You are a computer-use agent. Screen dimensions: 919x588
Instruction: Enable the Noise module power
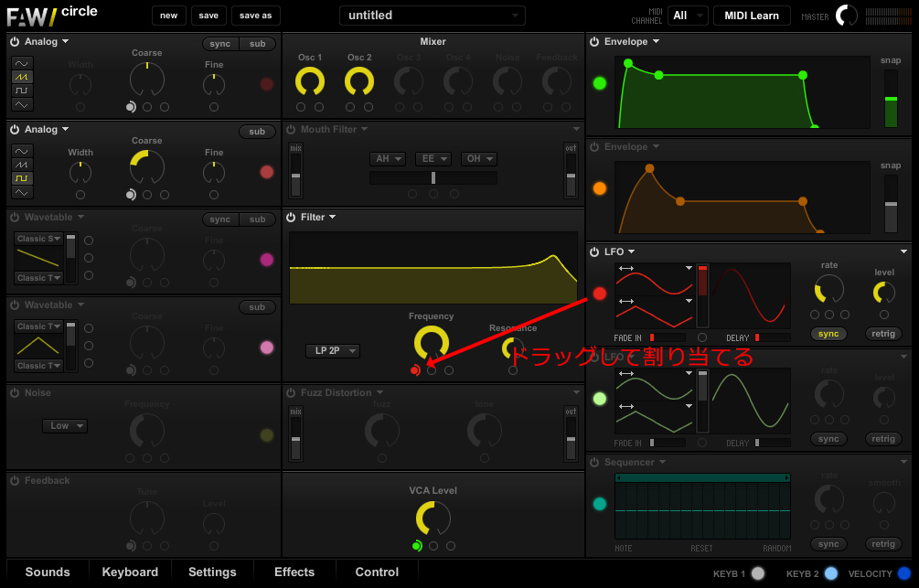pyautogui.click(x=15, y=393)
